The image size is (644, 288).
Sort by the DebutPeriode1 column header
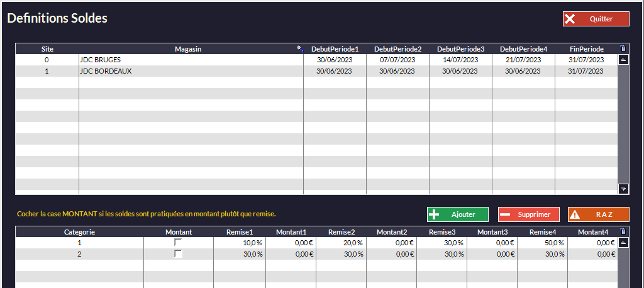pyautogui.click(x=335, y=49)
